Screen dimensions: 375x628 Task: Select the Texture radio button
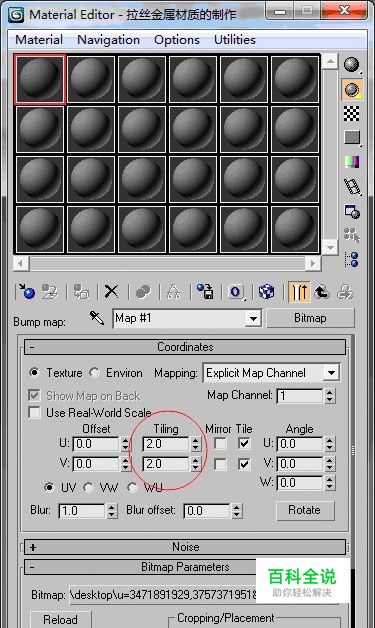click(34, 373)
